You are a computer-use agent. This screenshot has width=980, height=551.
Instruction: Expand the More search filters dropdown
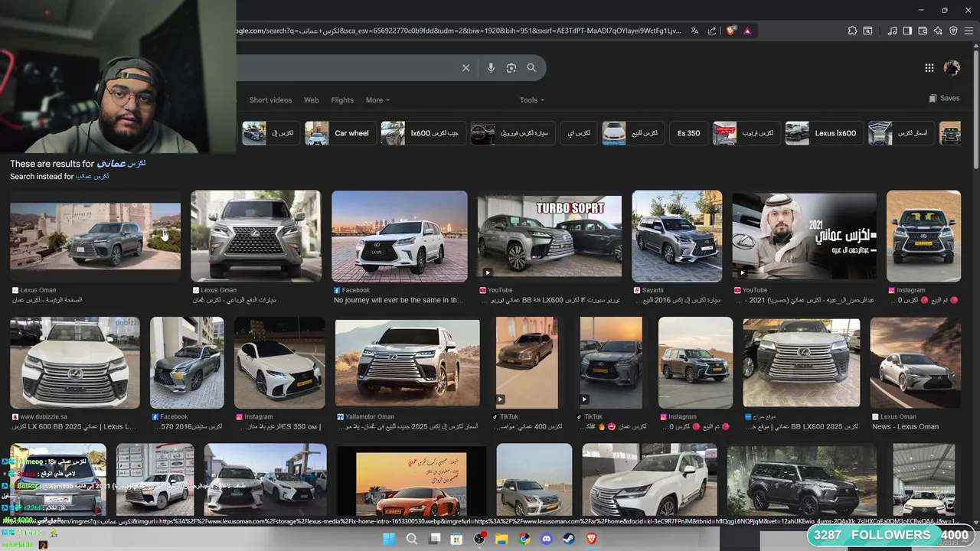377,100
